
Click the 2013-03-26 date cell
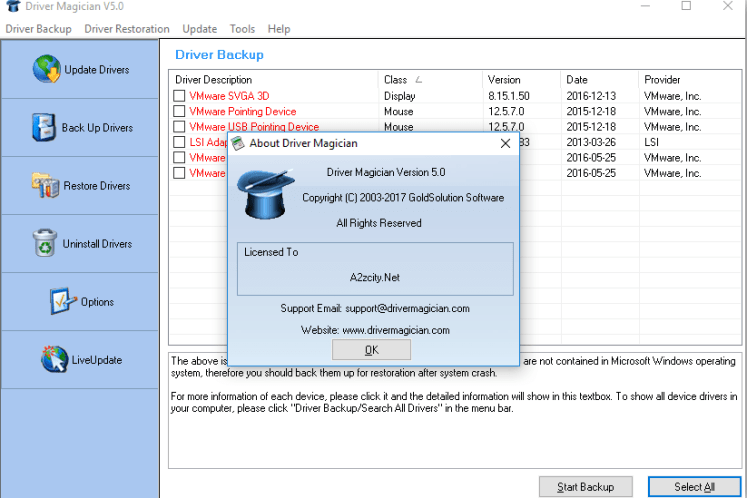591,142
